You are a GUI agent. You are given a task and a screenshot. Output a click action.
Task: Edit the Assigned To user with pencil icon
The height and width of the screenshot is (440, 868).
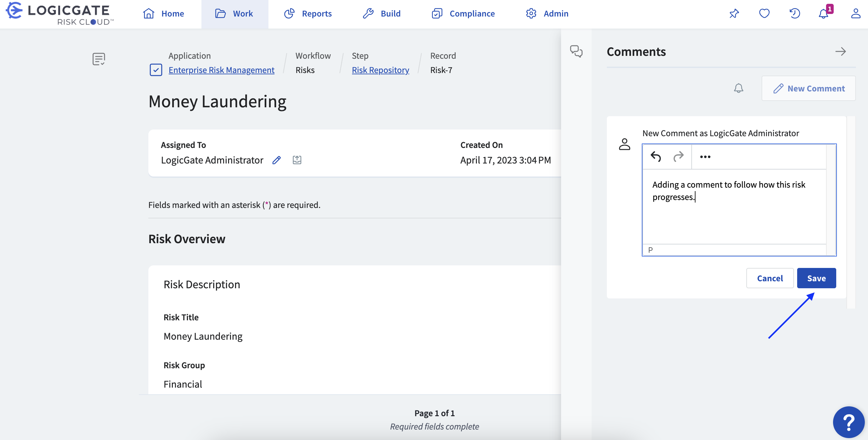tap(277, 160)
